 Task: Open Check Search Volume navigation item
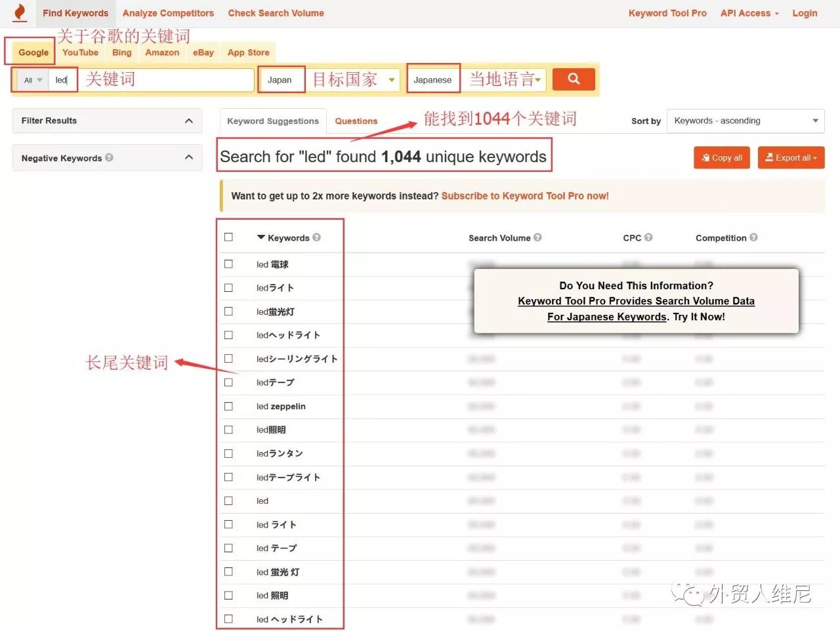[x=276, y=13]
